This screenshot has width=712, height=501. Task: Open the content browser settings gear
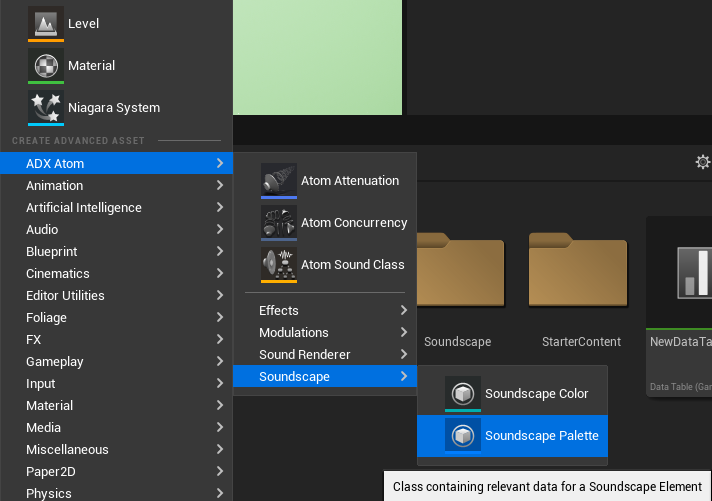(702, 162)
